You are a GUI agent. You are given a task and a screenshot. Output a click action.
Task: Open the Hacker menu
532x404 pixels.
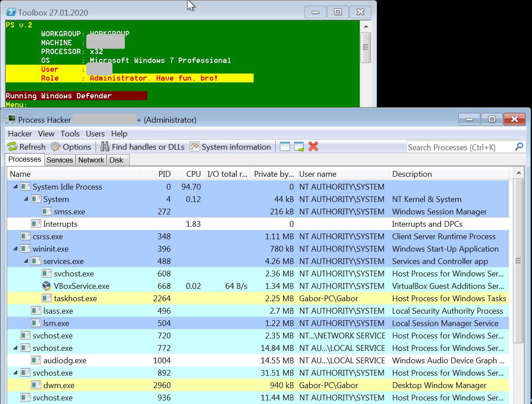tap(20, 134)
